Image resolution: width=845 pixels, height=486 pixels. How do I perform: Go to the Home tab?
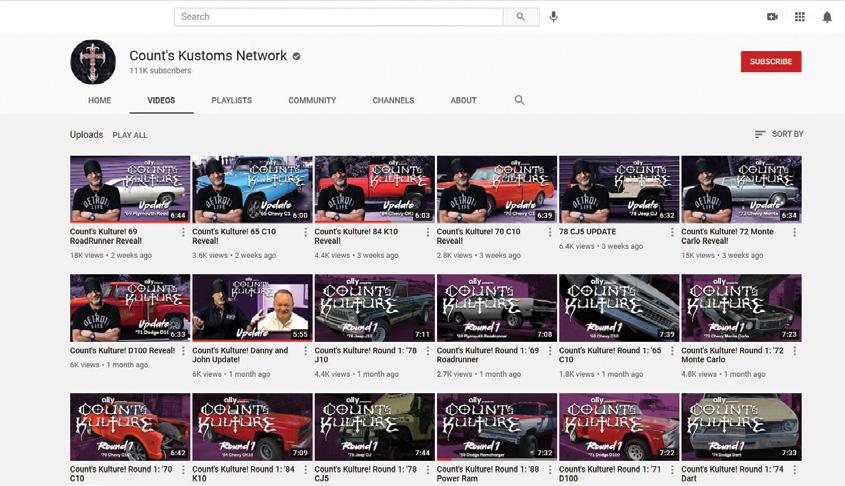100,100
